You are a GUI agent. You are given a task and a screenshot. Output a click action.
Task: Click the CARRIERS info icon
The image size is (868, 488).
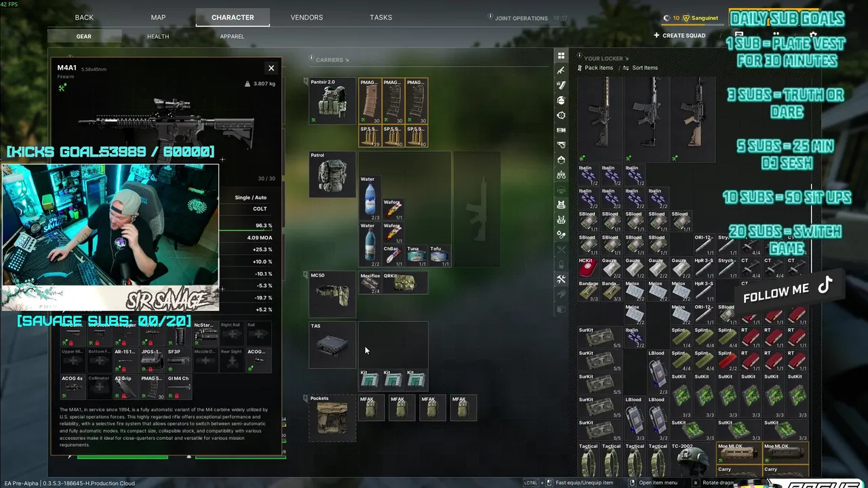pos(311,58)
